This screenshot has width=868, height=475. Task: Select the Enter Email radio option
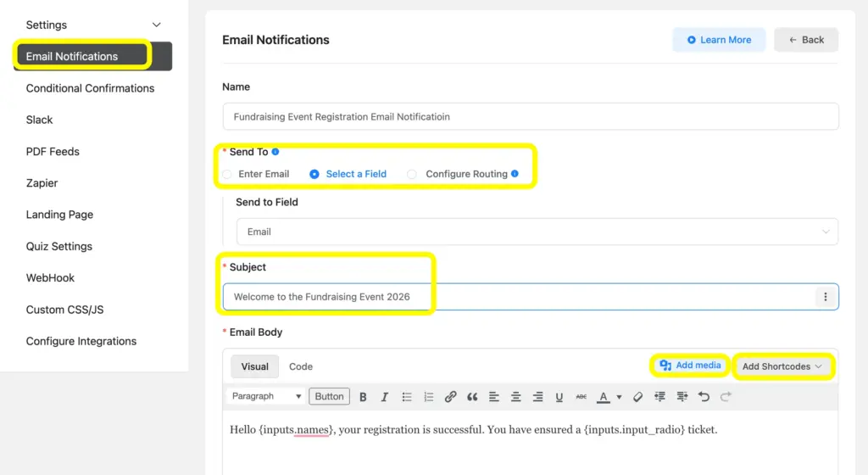pyautogui.click(x=227, y=174)
